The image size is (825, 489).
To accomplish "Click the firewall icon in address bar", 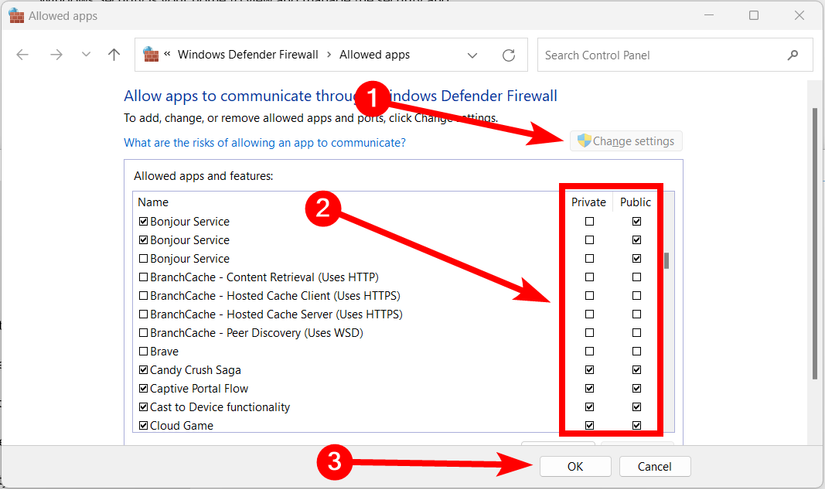I will pyautogui.click(x=152, y=55).
